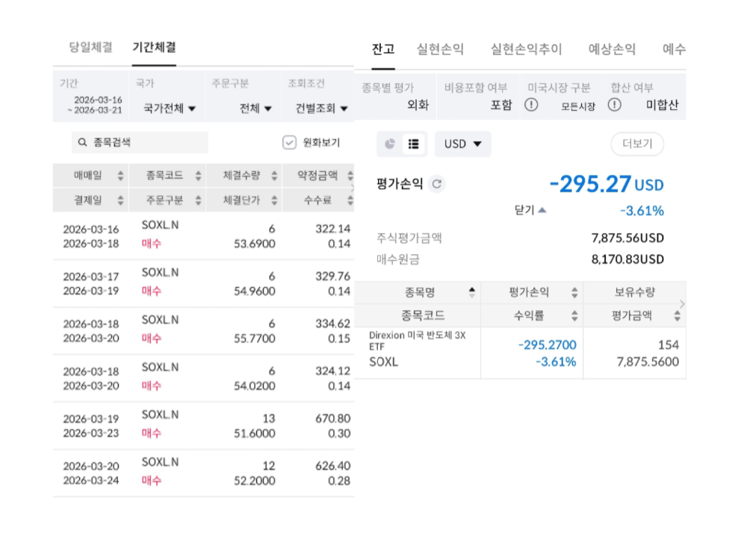Click the info icon beside 미합산
756x548 pixels.
[614, 105]
